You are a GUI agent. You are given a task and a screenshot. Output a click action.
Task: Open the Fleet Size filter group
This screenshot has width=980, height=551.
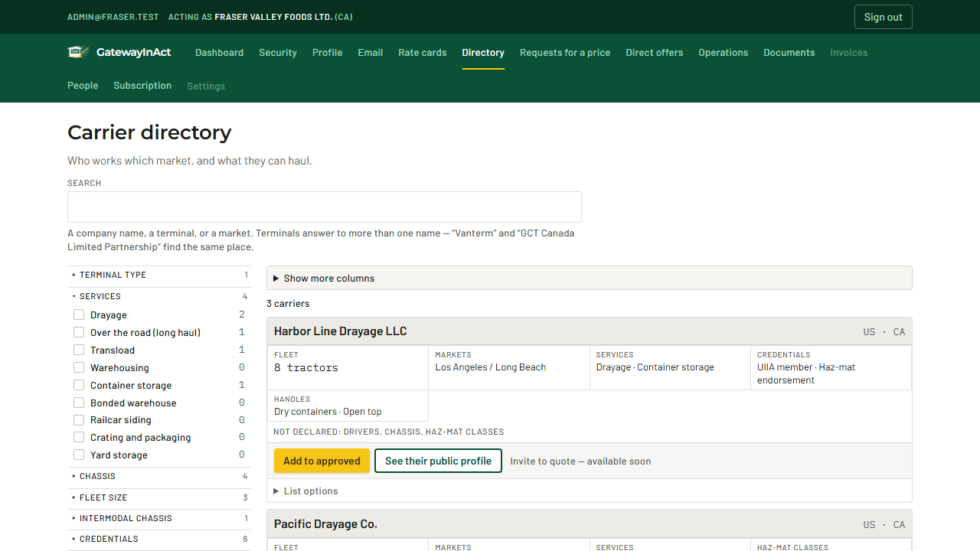159,497
